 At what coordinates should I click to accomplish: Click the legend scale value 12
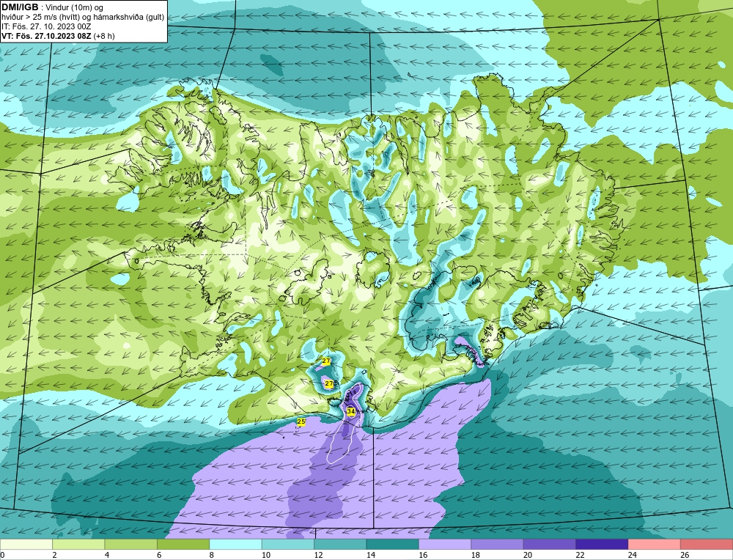318,555
